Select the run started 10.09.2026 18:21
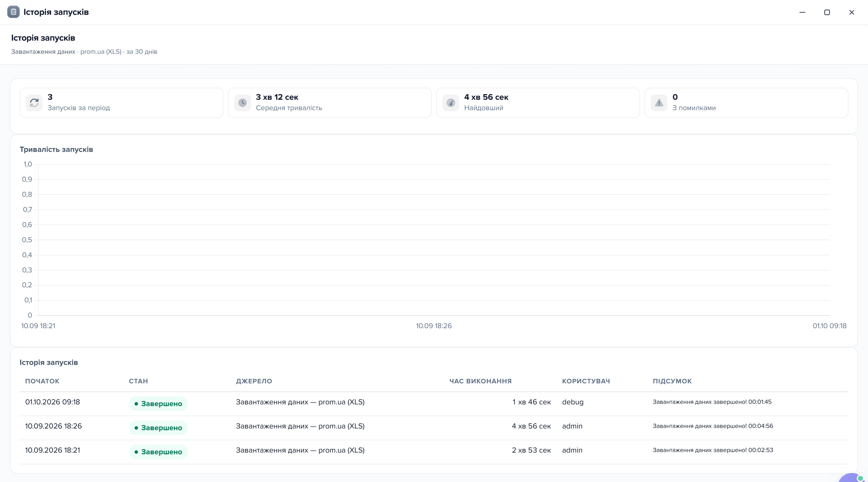The width and height of the screenshot is (868, 482). [x=434, y=452]
